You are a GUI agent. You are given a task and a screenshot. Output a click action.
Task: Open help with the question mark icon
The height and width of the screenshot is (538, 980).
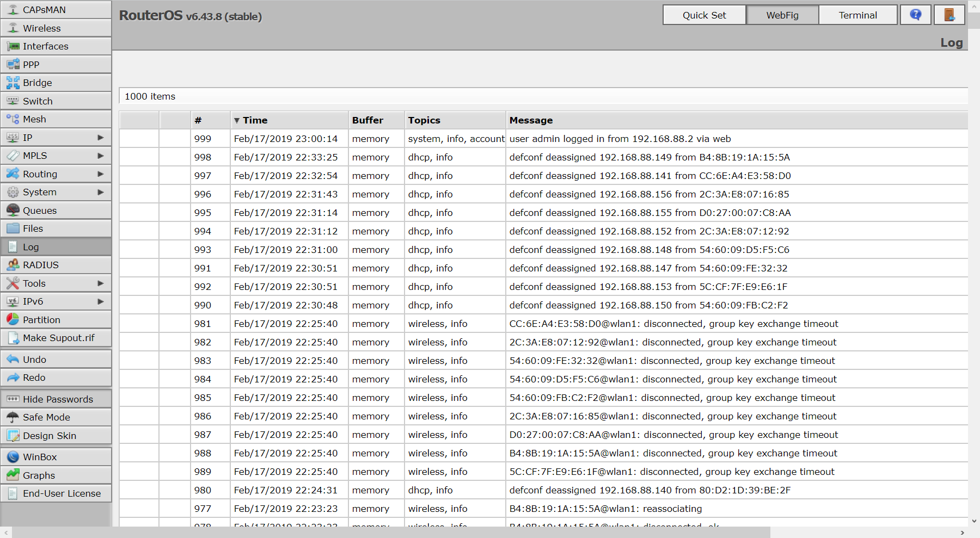[x=916, y=15]
